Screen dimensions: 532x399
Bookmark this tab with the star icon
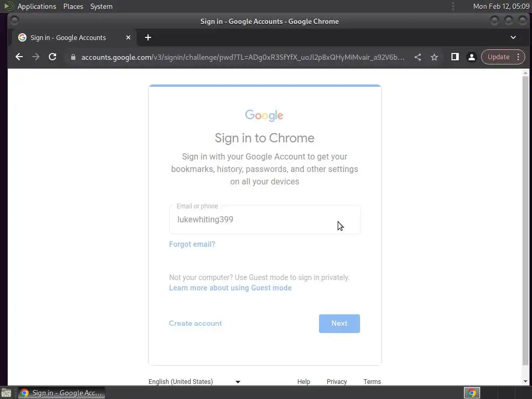[x=434, y=57]
